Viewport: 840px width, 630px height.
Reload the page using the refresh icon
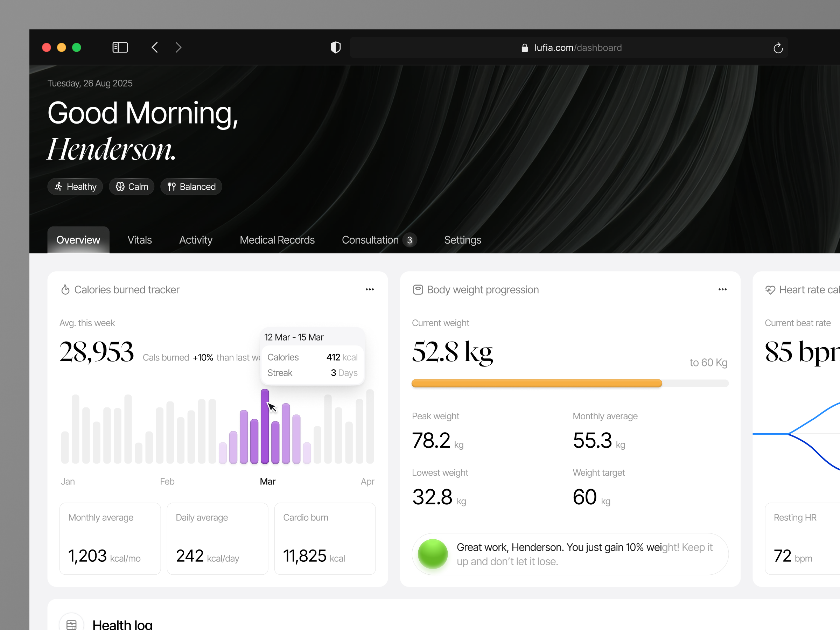pos(778,47)
